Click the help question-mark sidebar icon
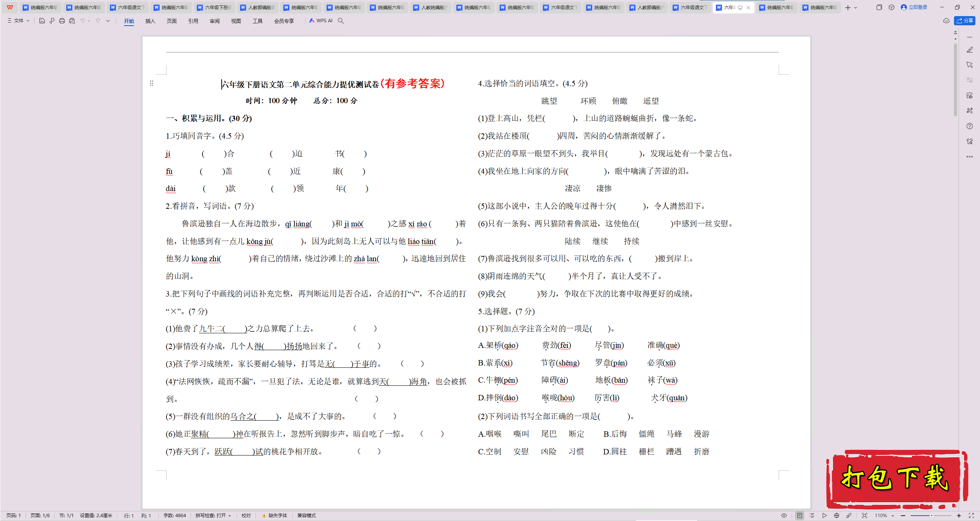 coord(970,126)
